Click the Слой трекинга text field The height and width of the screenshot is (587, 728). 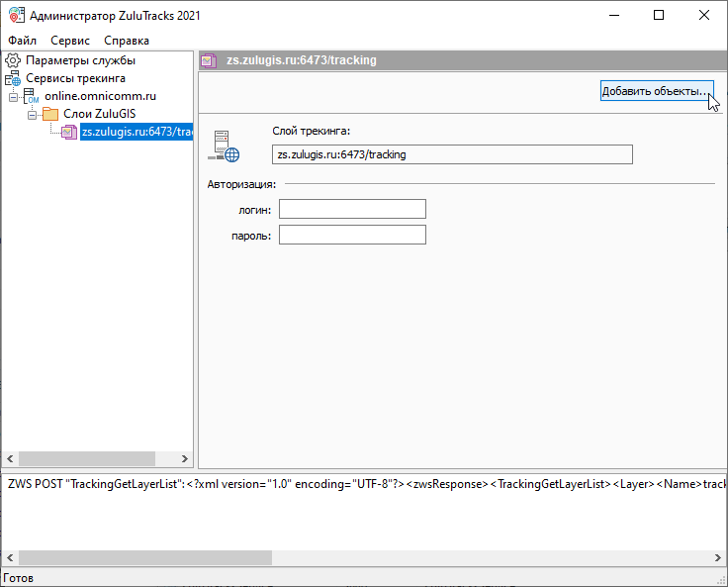click(452, 154)
